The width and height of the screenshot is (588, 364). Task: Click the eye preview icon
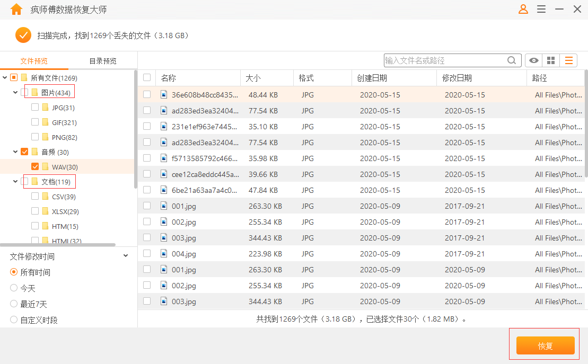coord(533,60)
